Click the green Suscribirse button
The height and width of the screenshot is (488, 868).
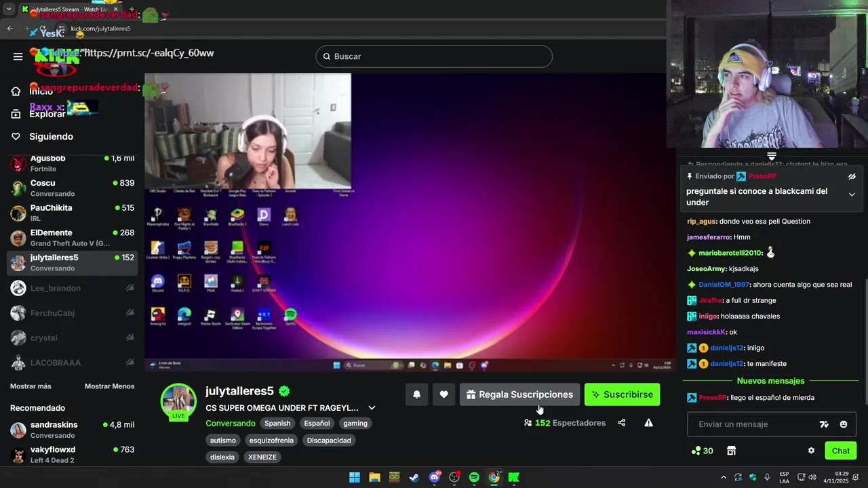pos(622,394)
